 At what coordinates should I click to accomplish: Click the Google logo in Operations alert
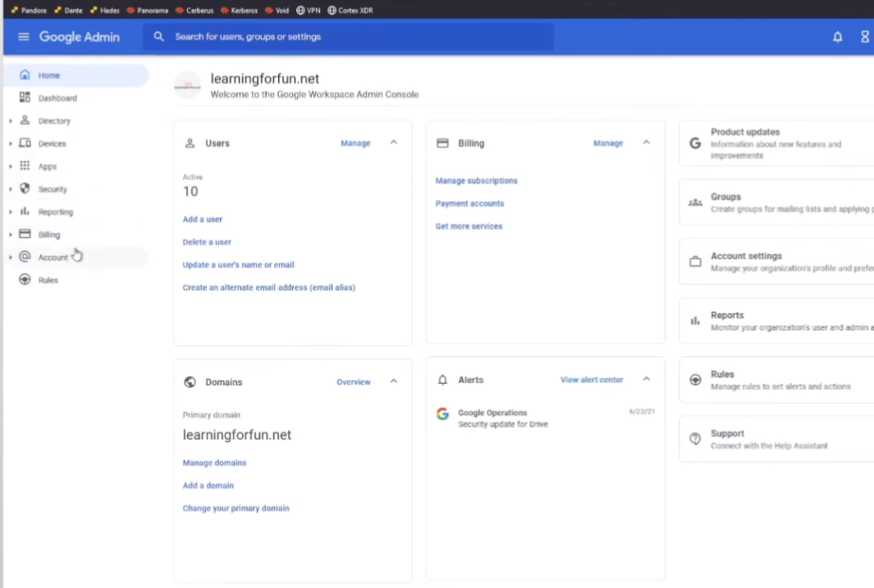click(442, 413)
